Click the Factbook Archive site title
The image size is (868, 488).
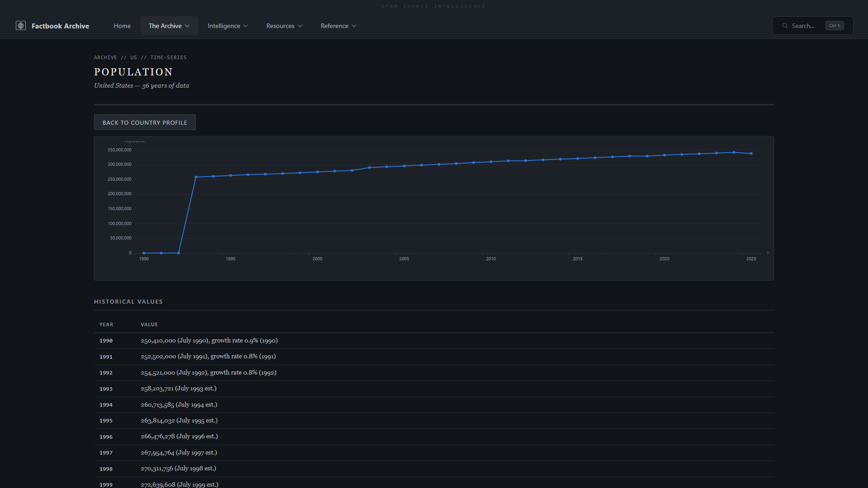(x=60, y=26)
